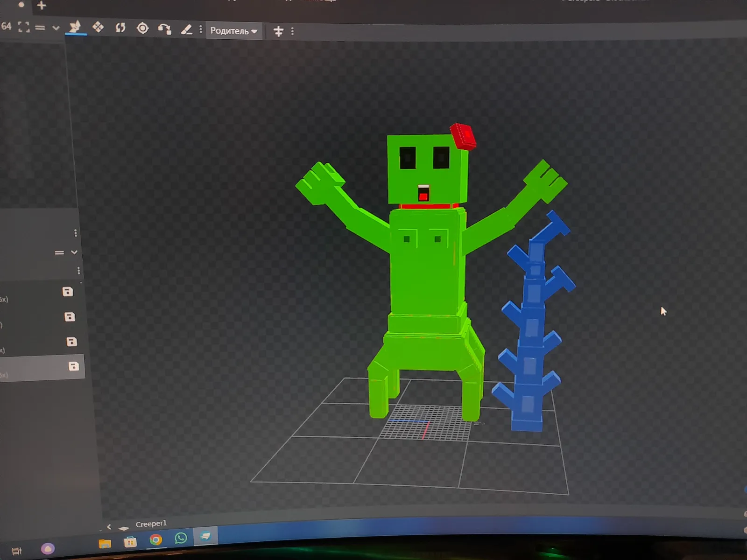Open WhatsApp from the taskbar
This screenshot has width=747, height=560.
click(x=181, y=538)
